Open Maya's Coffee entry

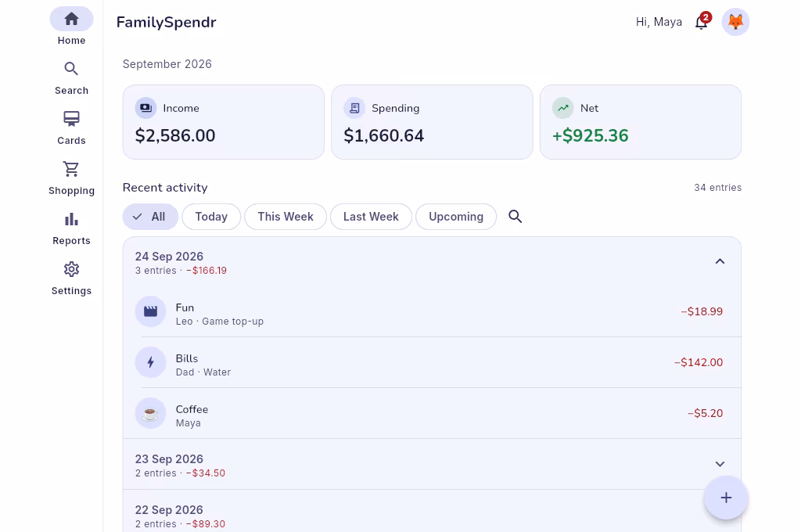click(x=432, y=413)
